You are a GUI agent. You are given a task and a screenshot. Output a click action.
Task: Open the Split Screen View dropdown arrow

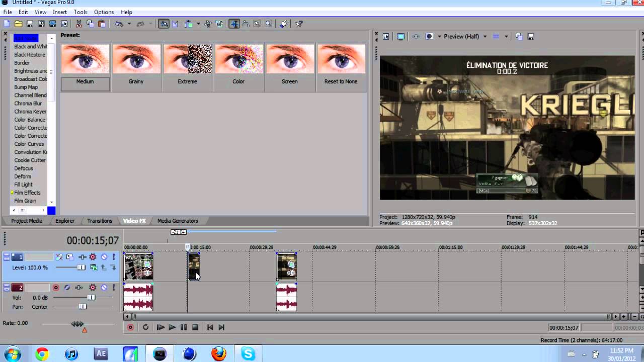439,36
